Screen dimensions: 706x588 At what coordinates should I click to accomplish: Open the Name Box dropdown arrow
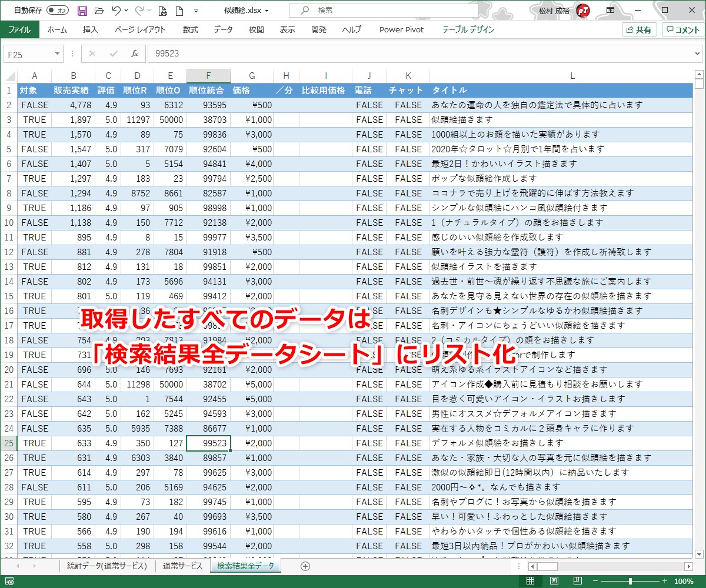[x=57, y=54]
